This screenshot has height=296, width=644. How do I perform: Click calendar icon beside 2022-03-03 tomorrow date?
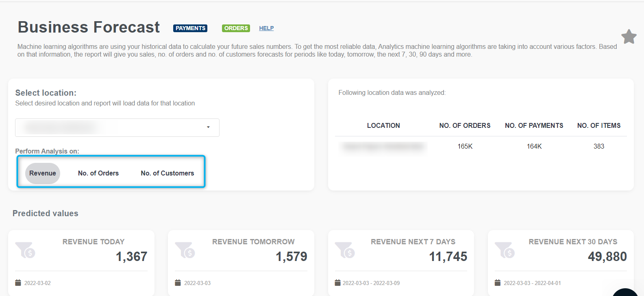coord(178,283)
